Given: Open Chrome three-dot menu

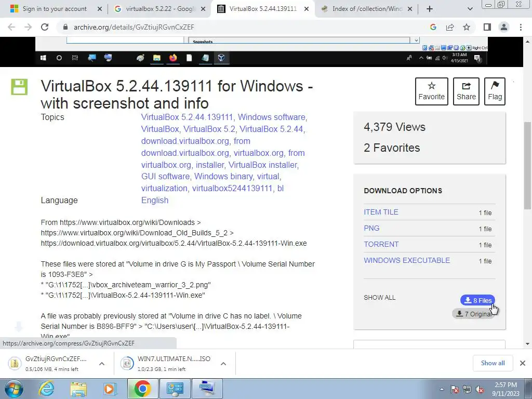Looking at the screenshot, I should (521, 27).
